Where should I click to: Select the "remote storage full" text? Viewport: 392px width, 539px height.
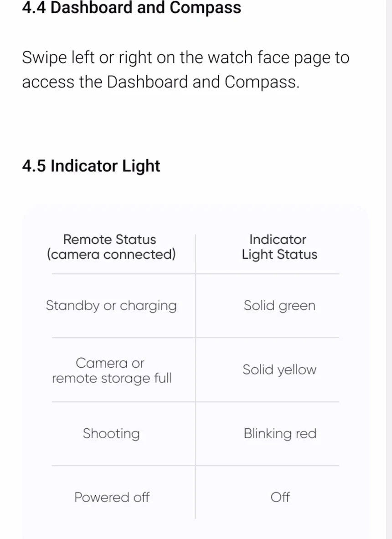[x=112, y=378]
